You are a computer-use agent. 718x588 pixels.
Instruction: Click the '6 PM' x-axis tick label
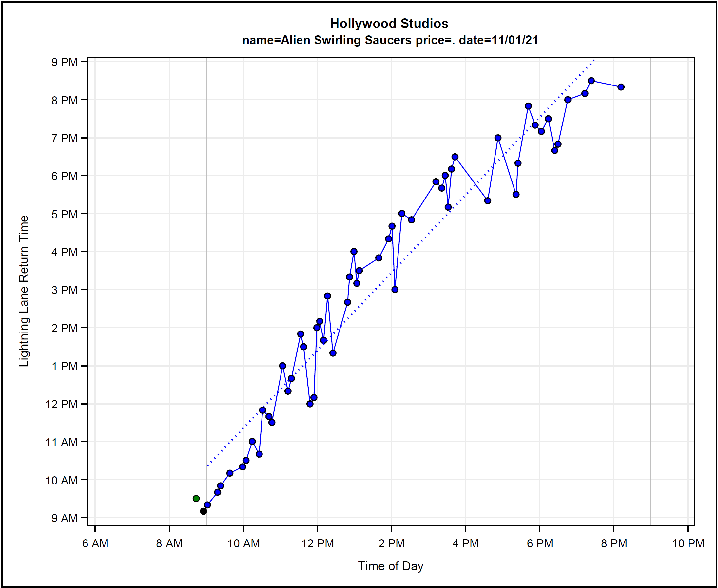click(x=540, y=543)
